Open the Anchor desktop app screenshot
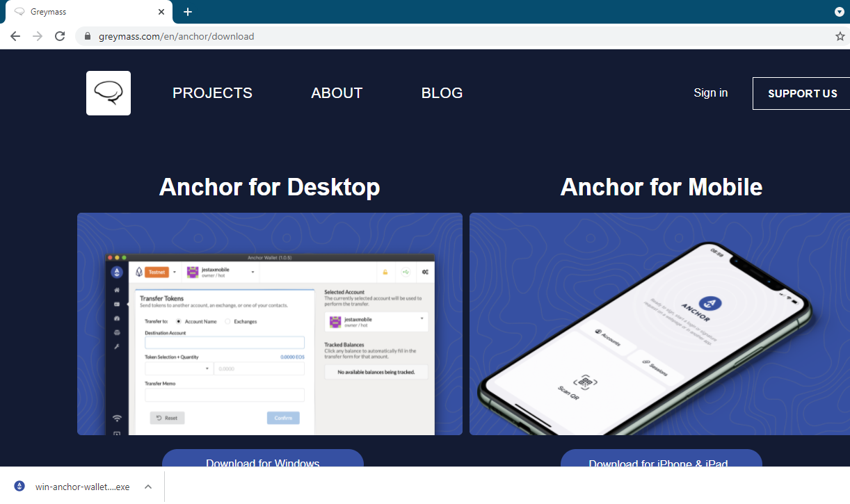 click(x=270, y=324)
